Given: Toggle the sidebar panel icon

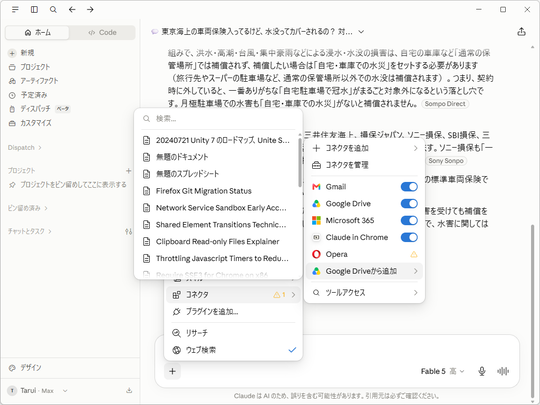Looking at the screenshot, I should click(x=34, y=10).
